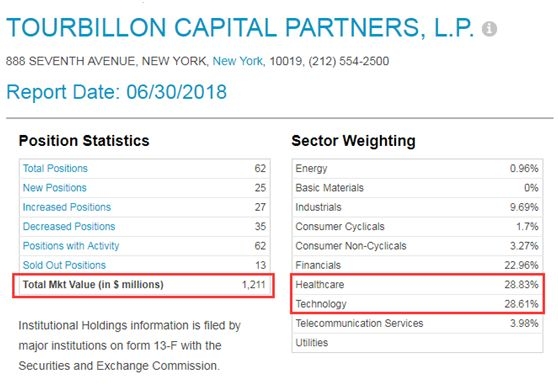Image resolution: width=558 pixels, height=392 pixels.
Task: Click the Report Date 06/30/2018 heading
Action: [116, 92]
